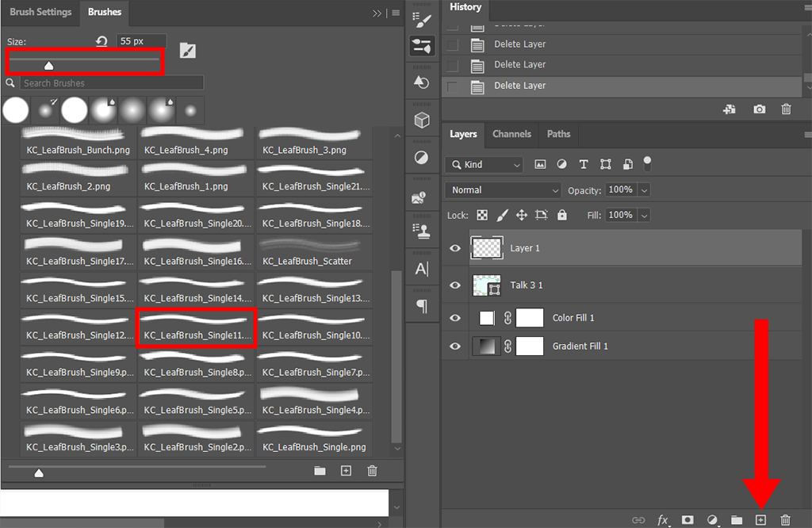Reset brush size to original
The width and height of the screenshot is (812, 528).
[x=101, y=41]
